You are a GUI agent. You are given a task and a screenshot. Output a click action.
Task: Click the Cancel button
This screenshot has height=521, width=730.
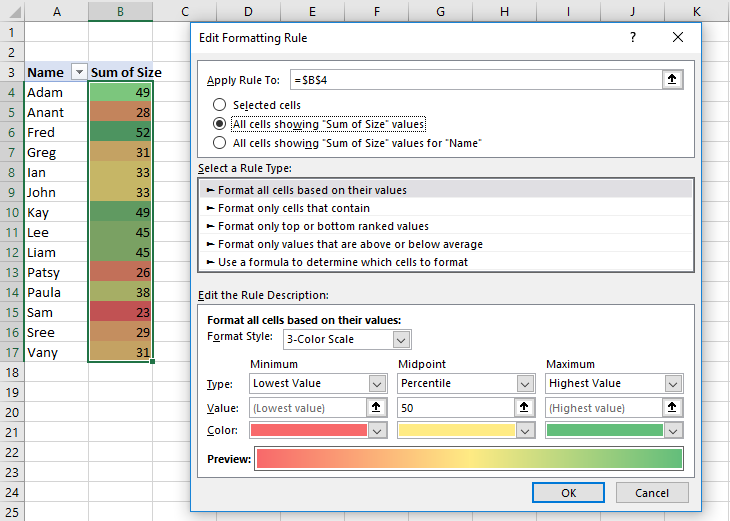(x=650, y=493)
